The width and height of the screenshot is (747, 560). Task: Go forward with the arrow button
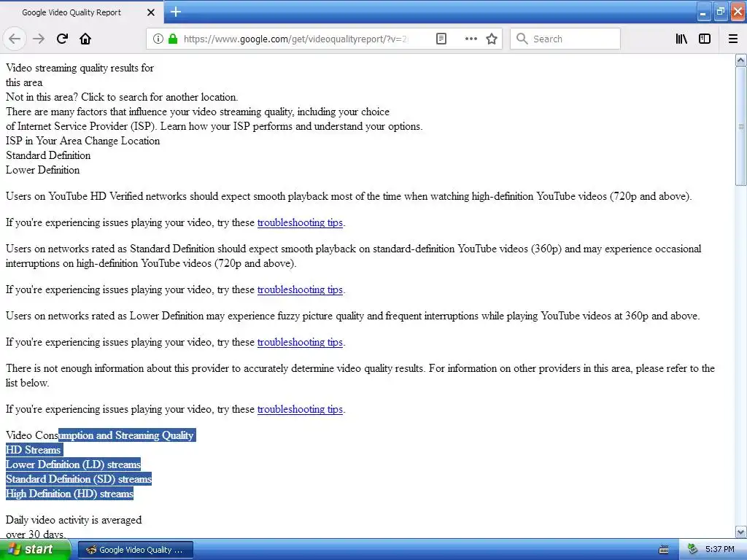(39, 39)
